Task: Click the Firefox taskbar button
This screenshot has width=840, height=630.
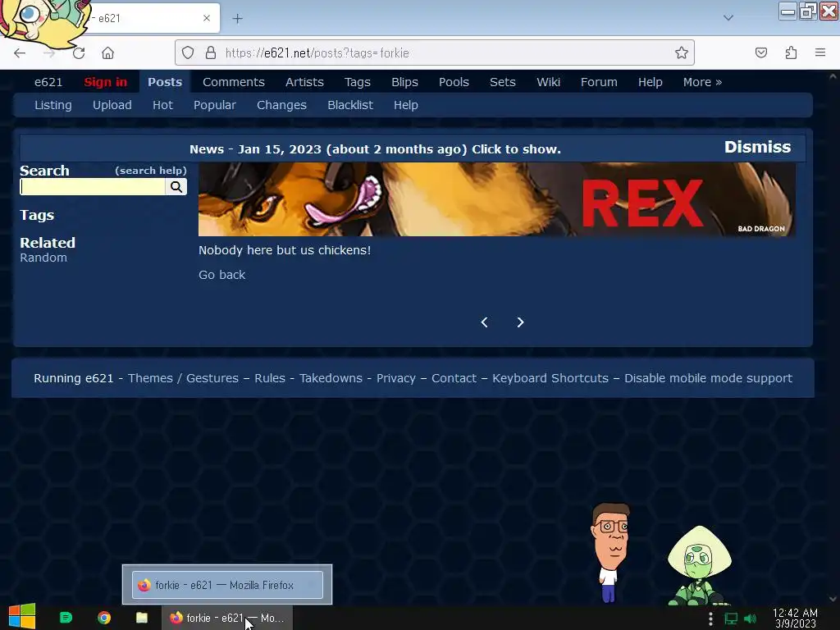Action: click(227, 618)
